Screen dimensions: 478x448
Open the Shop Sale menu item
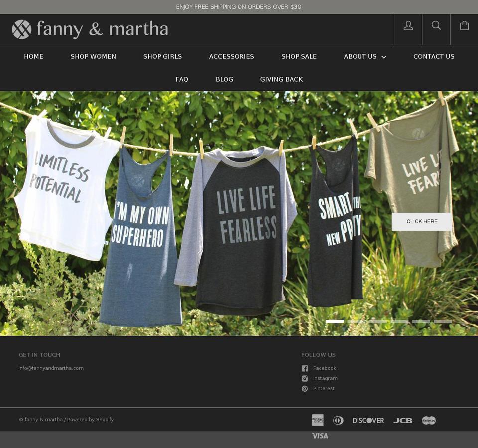[x=299, y=56]
